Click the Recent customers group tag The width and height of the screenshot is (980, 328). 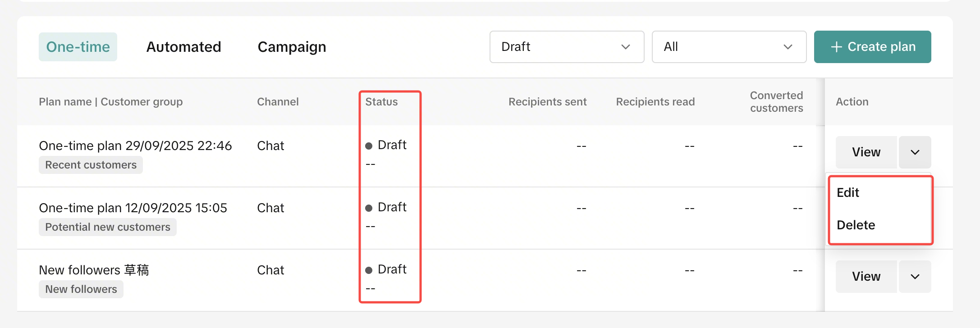(91, 165)
